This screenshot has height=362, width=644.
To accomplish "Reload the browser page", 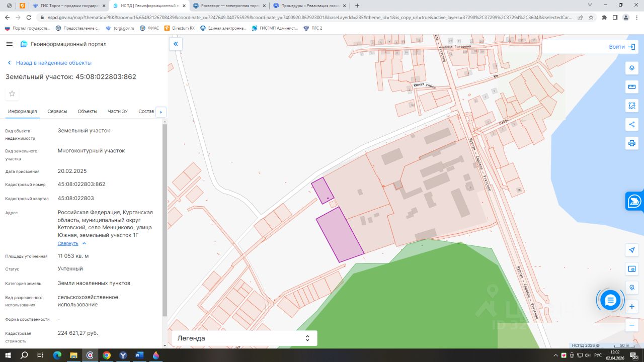I will 29,17.
